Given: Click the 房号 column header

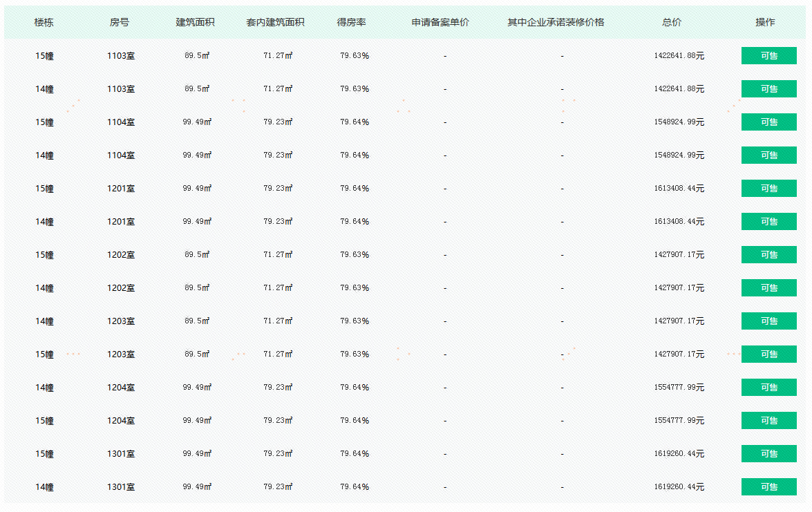Looking at the screenshot, I should click(x=120, y=22).
